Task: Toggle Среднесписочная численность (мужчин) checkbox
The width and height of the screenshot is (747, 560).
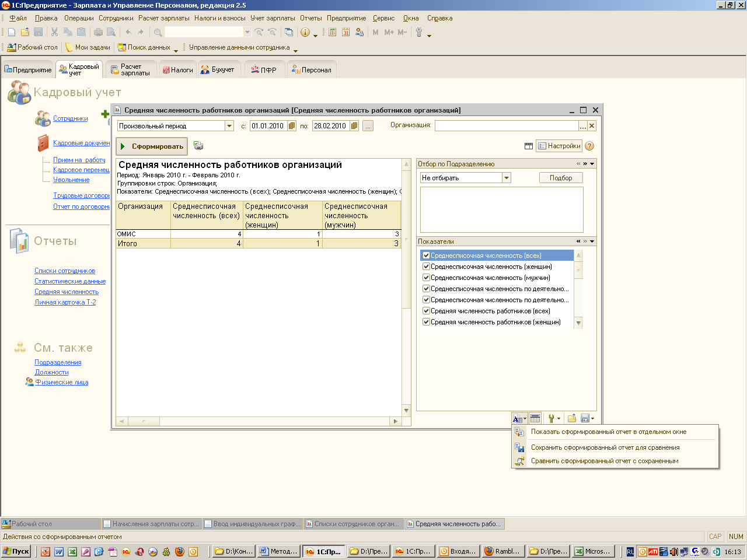Action: tap(426, 278)
